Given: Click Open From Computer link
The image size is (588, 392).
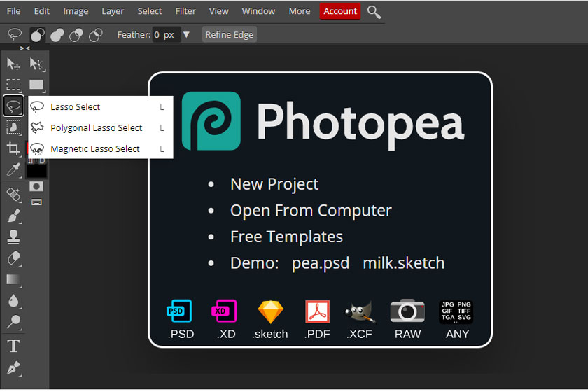Looking at the screenshot, I should 311,211.
